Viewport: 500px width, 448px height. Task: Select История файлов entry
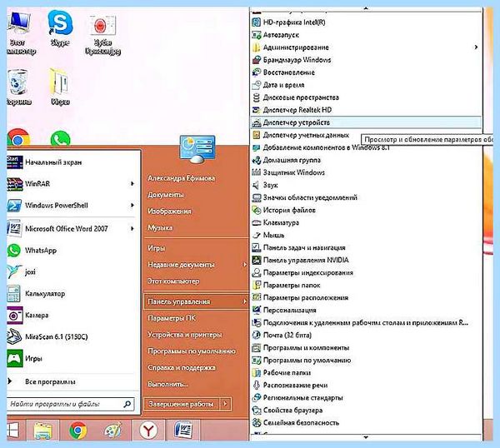(289, 210)
